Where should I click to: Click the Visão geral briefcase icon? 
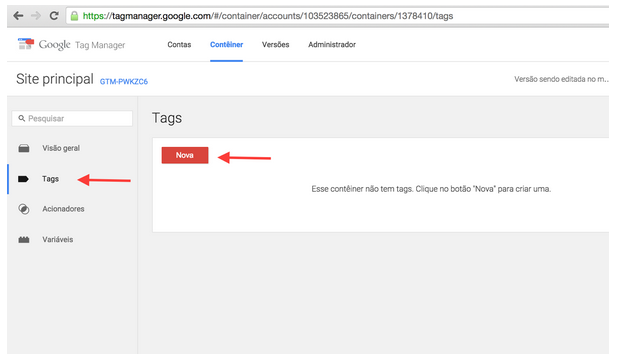tap(24, 148)
